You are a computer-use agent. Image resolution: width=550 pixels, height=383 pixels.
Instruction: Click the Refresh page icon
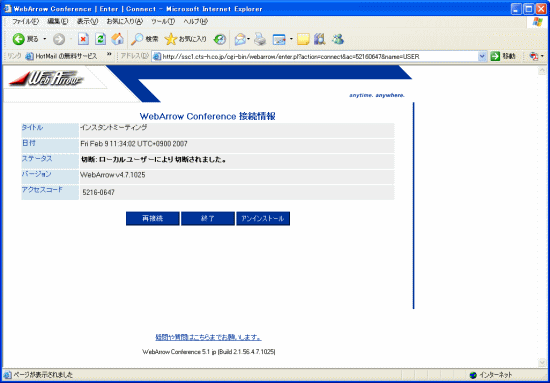tap(100, 39)
